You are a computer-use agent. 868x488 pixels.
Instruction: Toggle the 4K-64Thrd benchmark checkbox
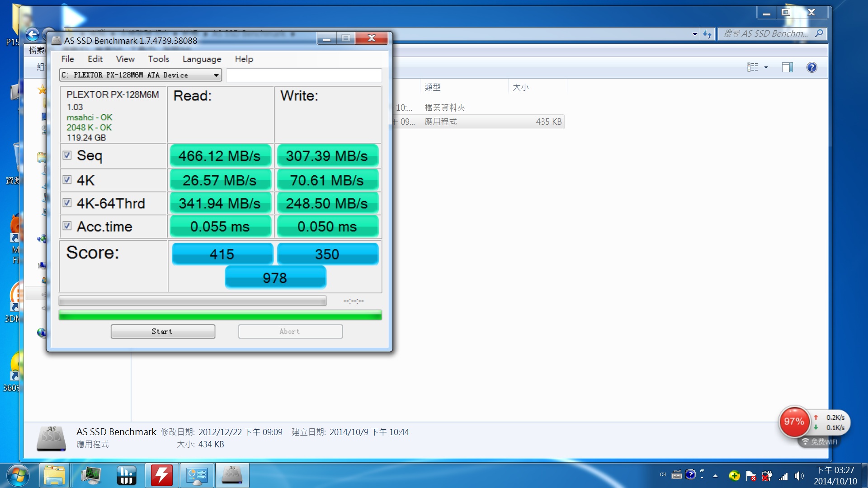click(67, 203)
